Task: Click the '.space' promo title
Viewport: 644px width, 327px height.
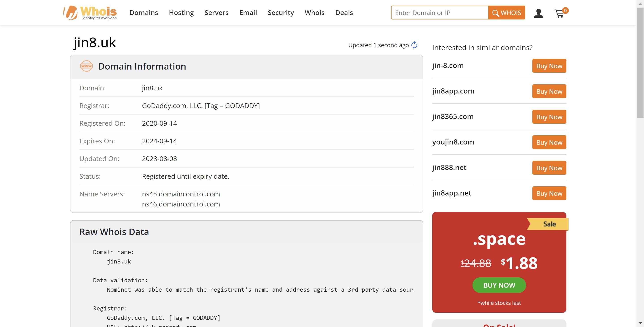Action: point(499,239)
